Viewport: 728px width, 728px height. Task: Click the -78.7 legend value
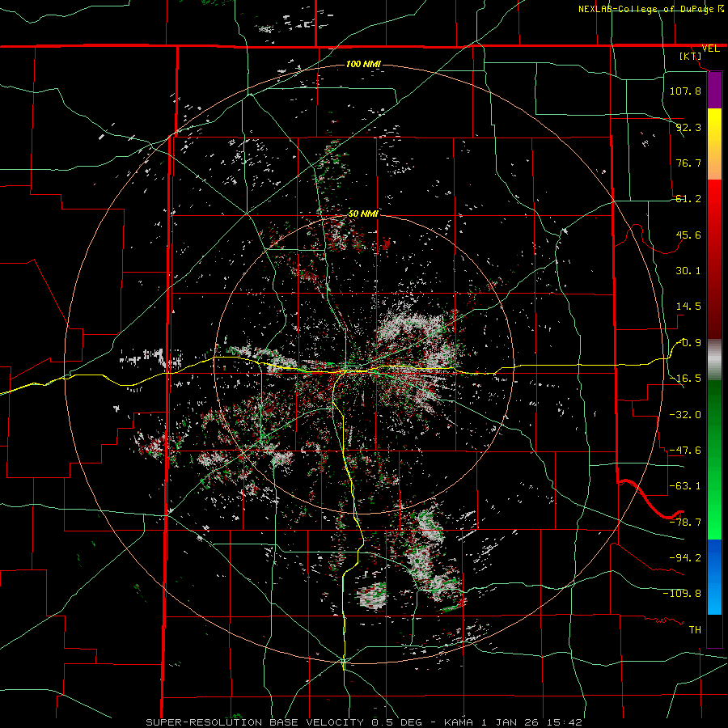[685, 523]
